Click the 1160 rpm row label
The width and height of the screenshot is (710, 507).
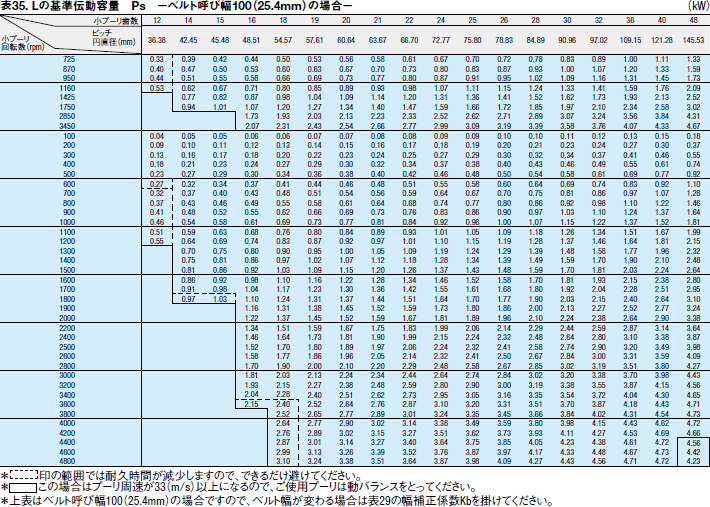click(67, 88)
